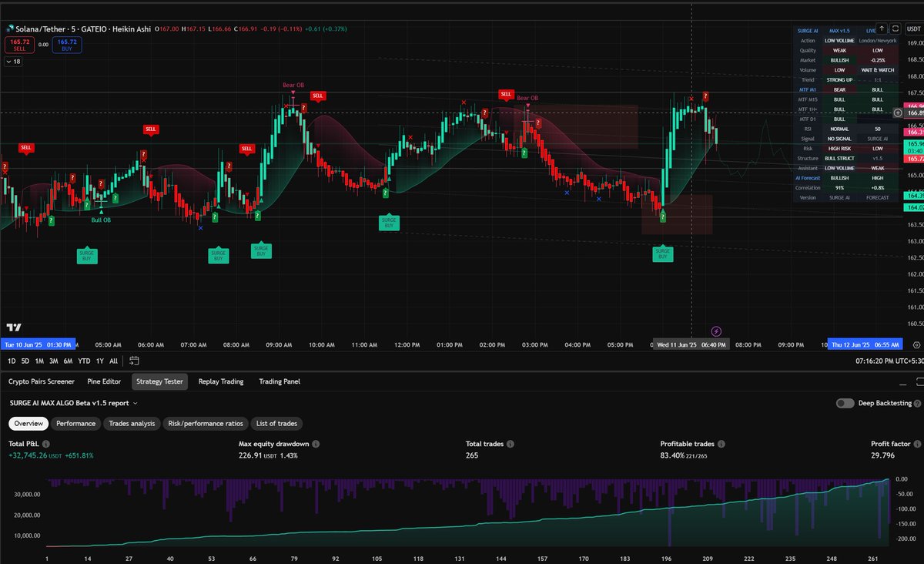
Task: Select the List of trades tab
Action: (278, 423)
